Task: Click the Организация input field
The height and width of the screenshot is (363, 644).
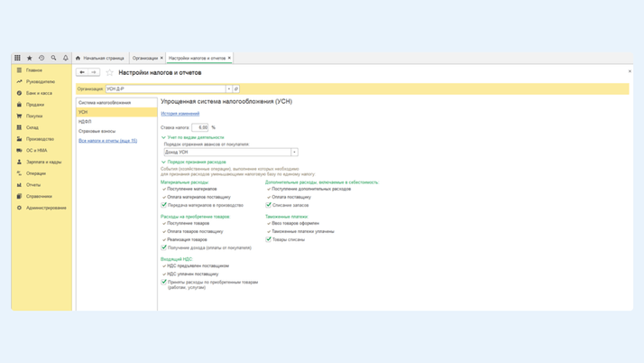Action: pos(166,88)
